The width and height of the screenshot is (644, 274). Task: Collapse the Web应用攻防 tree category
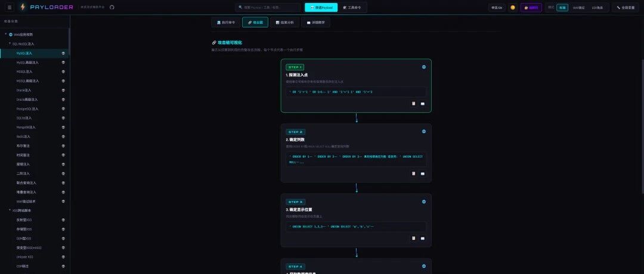(x=6, y=34)
